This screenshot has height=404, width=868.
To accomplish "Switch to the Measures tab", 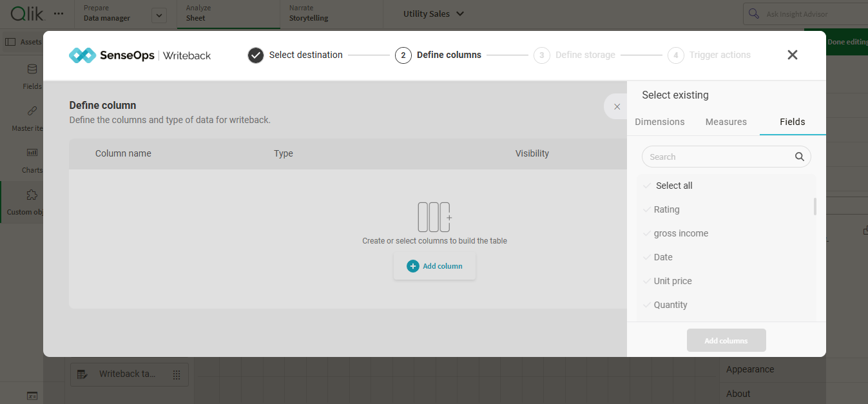I will point(726,122).
